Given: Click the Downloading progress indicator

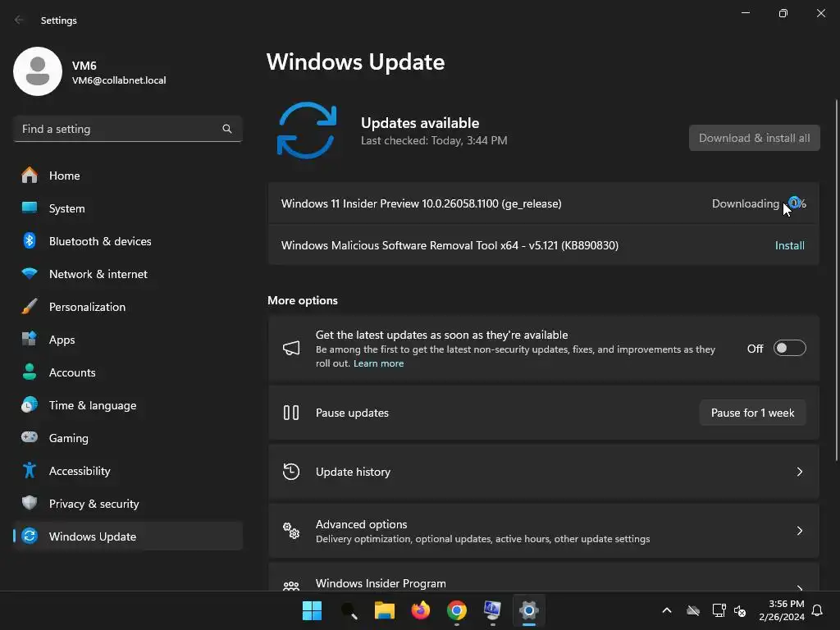Looking at the screenshot, I should (759, 203).
